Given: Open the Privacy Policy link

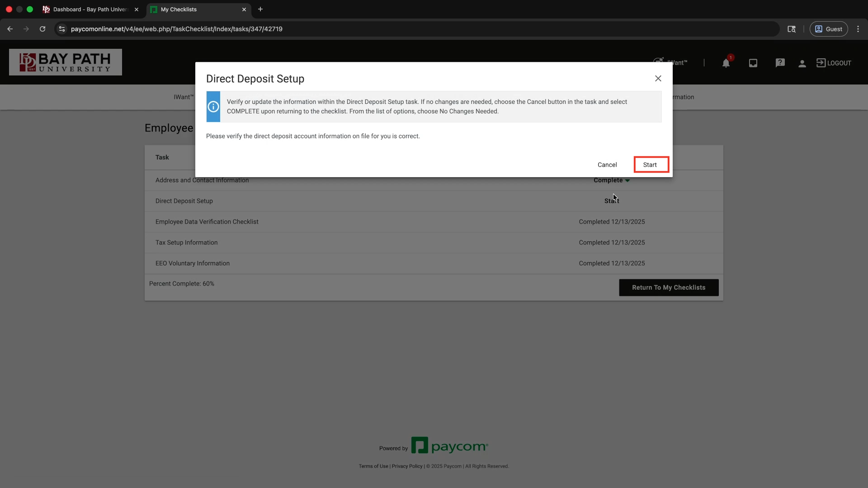Looking at the screenshot, I should point(407,466).
